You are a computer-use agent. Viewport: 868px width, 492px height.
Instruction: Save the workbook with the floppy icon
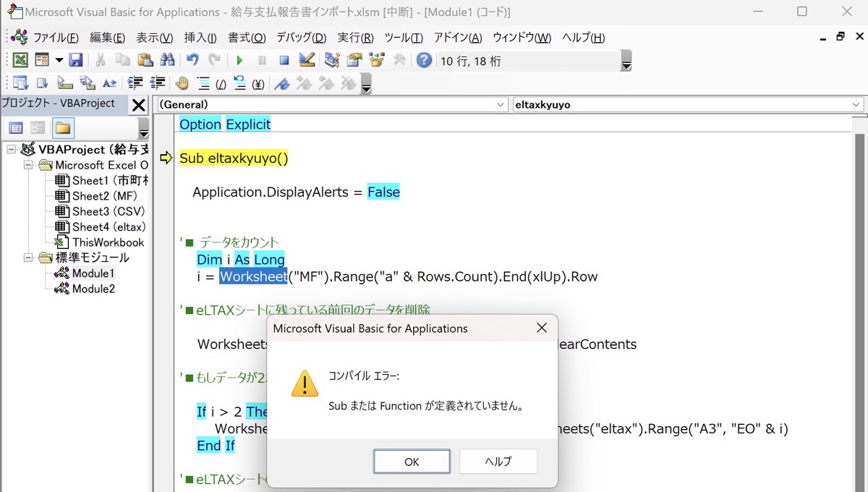tap(75, 60)
